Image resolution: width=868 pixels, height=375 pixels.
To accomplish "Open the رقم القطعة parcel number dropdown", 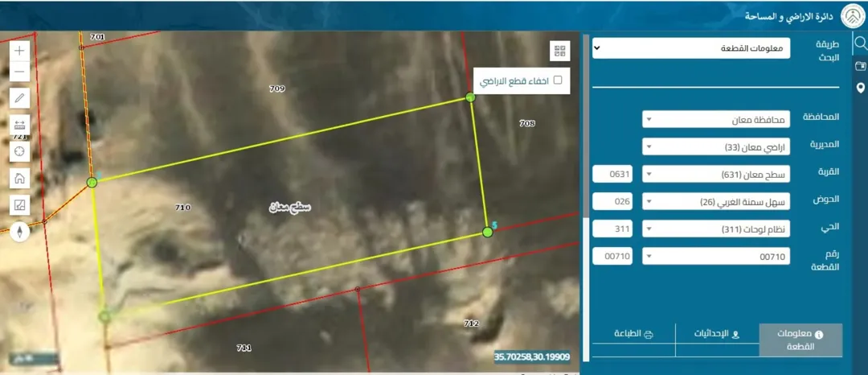I will (716, 256).
